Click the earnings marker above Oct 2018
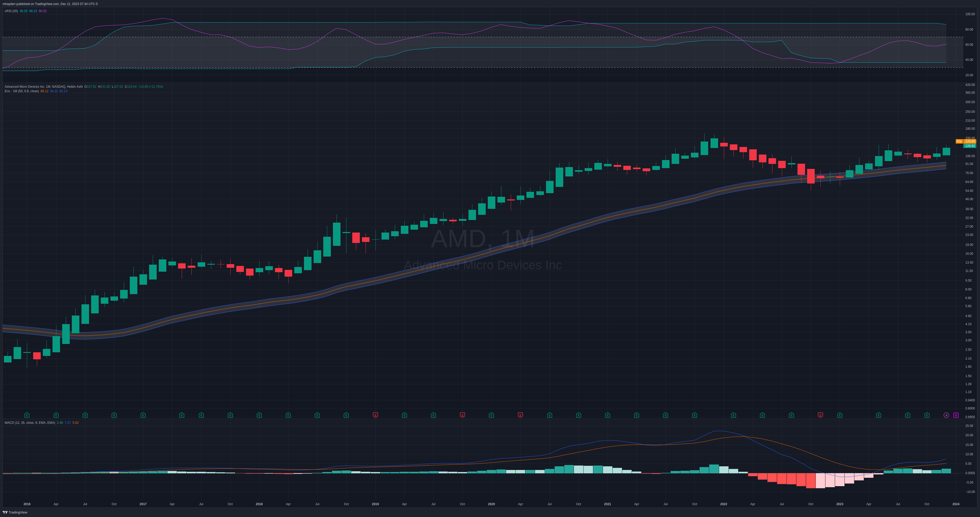 point(346,415)
